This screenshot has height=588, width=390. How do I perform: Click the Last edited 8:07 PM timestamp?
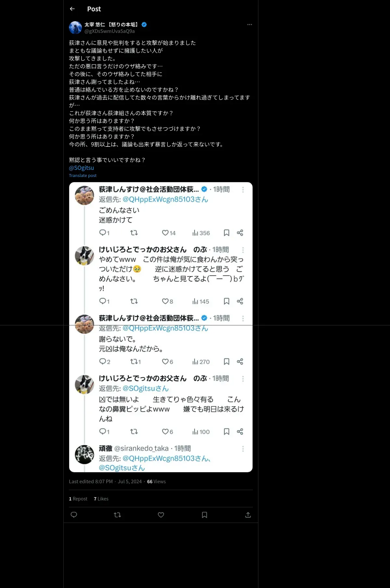(91, 481)
